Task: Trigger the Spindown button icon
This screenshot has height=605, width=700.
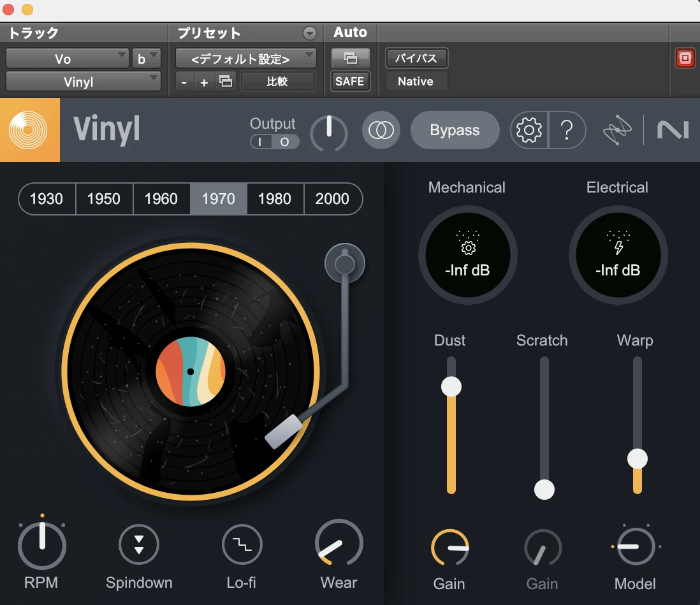Action: (x=139, y=544)
